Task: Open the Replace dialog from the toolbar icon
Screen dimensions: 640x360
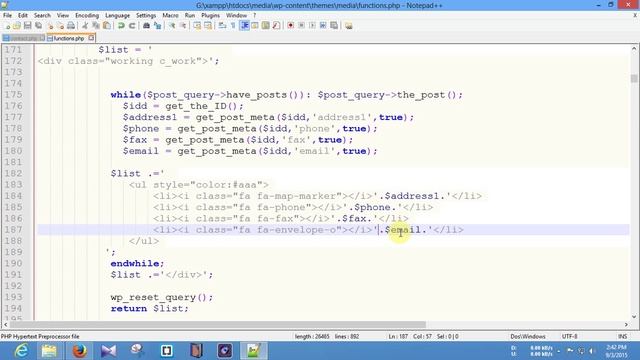Action: point(157,26)
